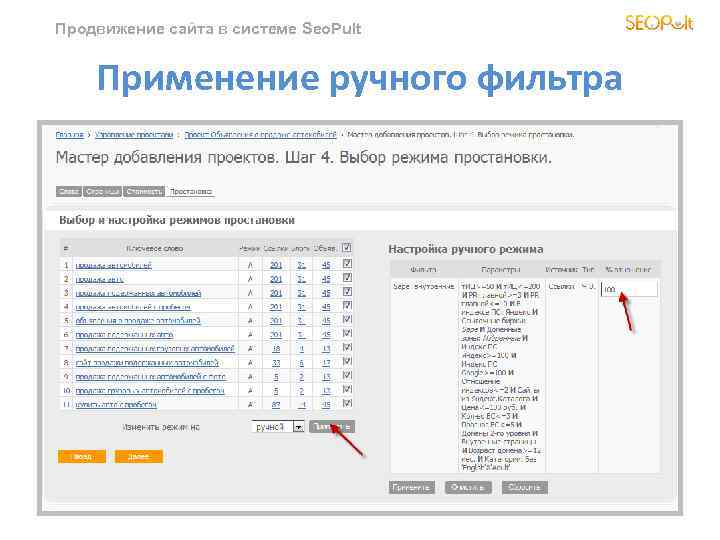Click the 'Применить' button under manual settings

click(412, 487)
